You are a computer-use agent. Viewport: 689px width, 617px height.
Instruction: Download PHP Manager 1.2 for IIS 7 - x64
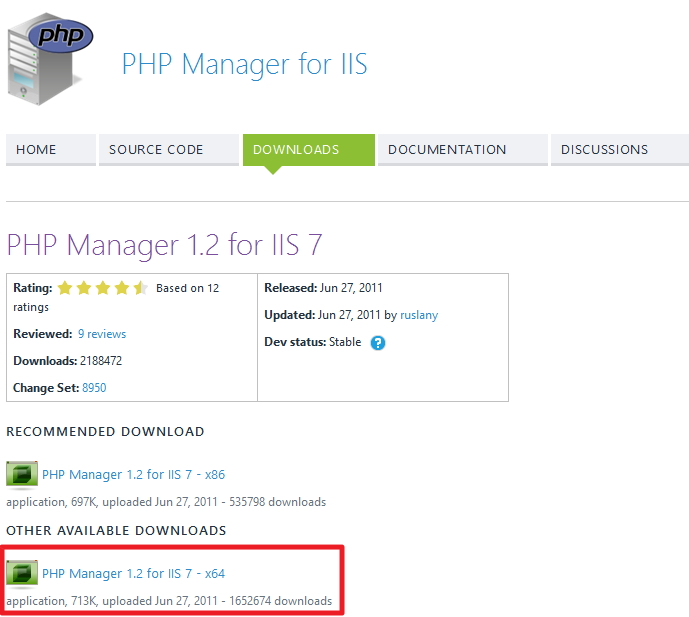[x=133, y=573]
